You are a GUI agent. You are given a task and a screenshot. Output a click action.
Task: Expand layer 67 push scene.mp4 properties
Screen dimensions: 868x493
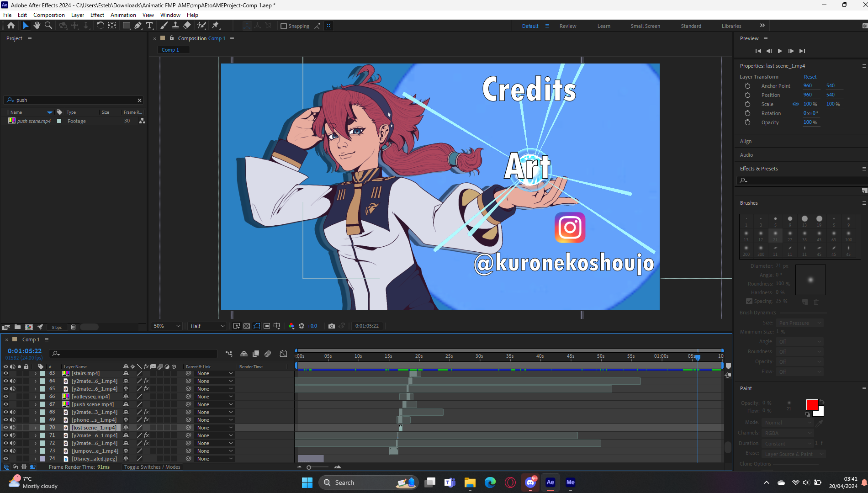pos(35,404)
